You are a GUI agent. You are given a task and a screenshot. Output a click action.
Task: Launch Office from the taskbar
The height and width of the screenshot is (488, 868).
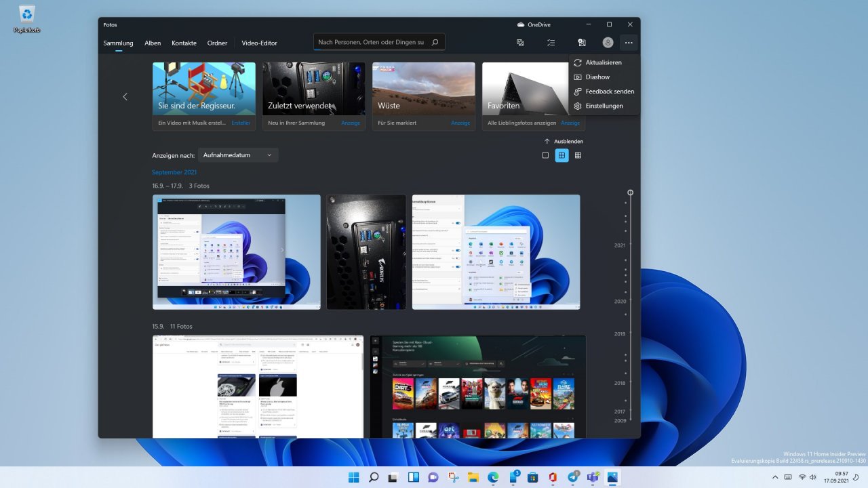coord(553,477)
